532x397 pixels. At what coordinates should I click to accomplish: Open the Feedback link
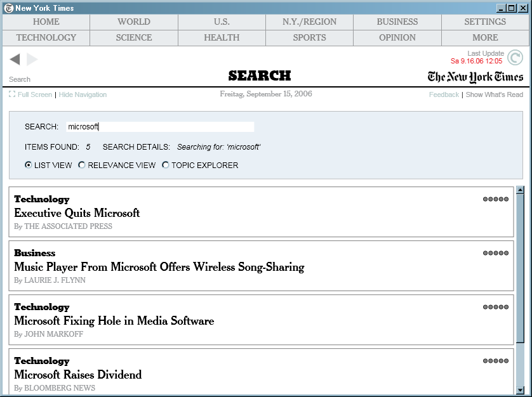point(444,94)
